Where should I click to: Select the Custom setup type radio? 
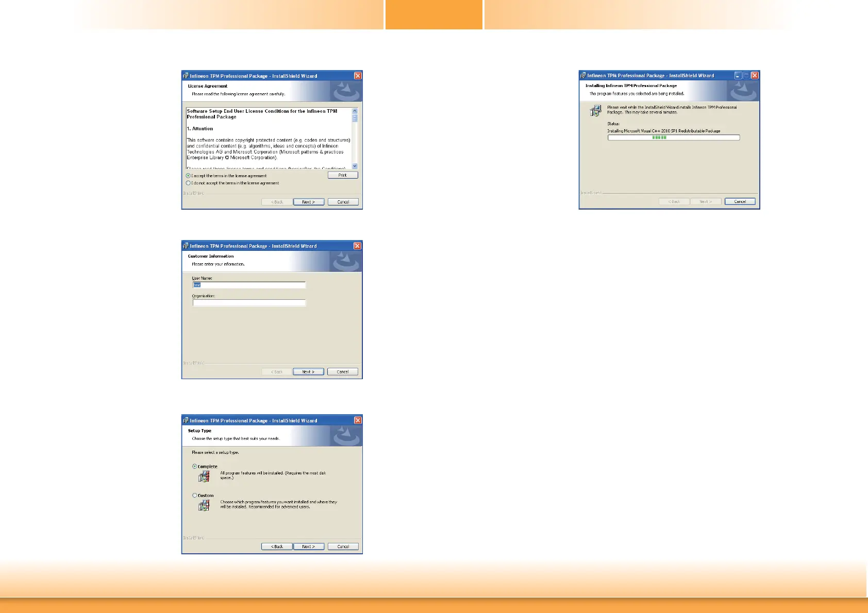coord(195,495)
